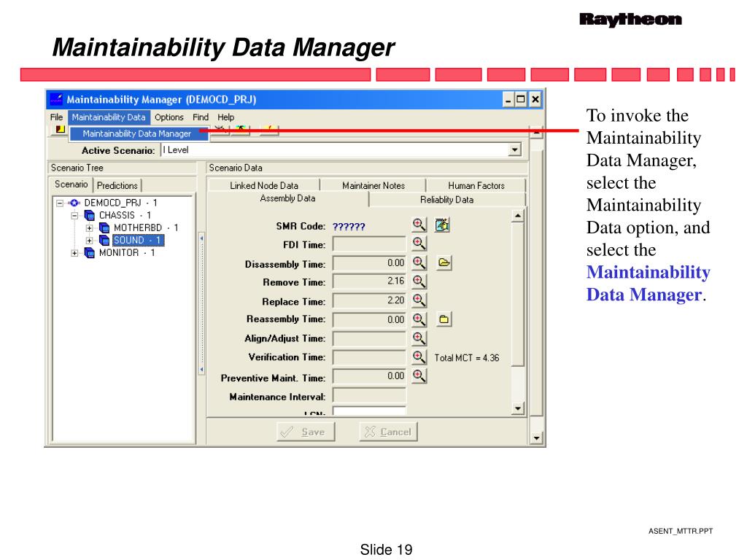Click the magnifier icon next to FDI Time
This screenshot has width=747, height=560.
coord(419,244)
